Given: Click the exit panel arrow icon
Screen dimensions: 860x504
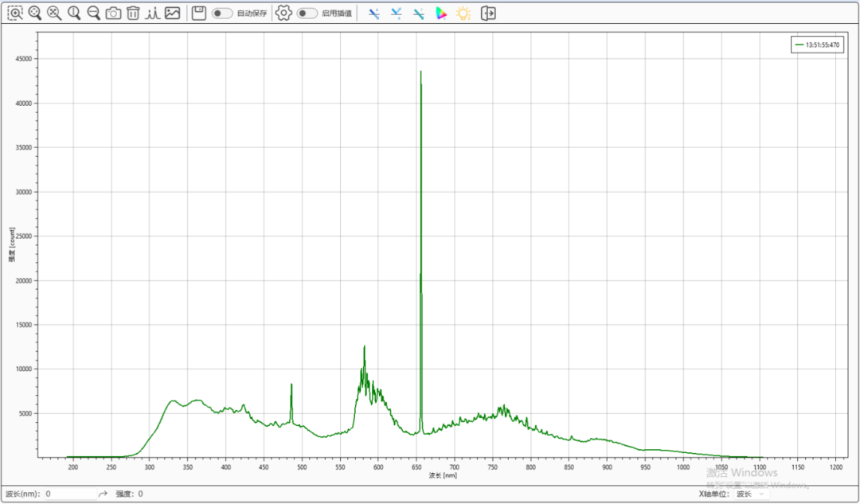Looking at the screenshot, I should [488, 14].
